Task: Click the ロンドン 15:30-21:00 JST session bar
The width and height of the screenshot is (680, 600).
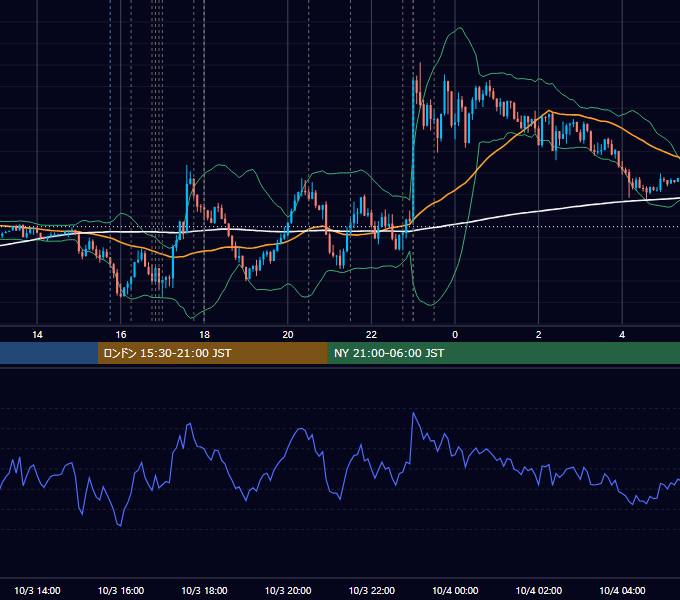Action: click(x=212, y=353)
